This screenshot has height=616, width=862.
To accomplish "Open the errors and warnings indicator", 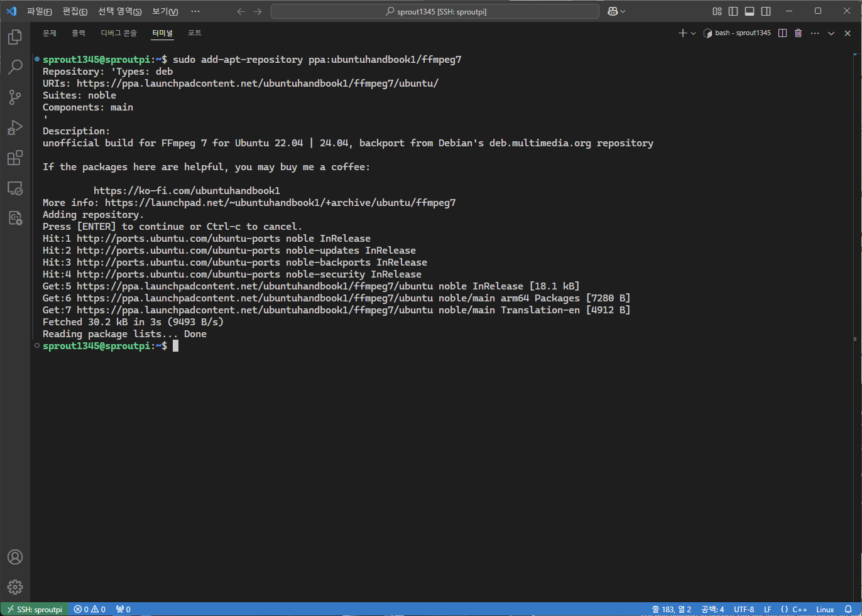I will click(90, 609).
